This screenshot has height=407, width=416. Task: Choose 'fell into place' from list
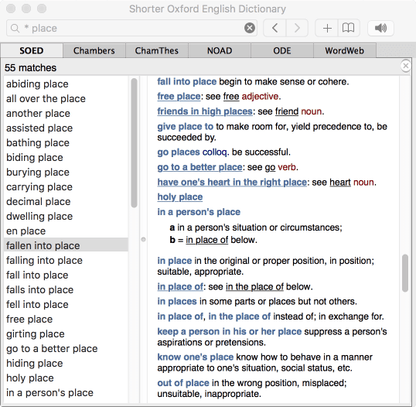click(66, 304)
